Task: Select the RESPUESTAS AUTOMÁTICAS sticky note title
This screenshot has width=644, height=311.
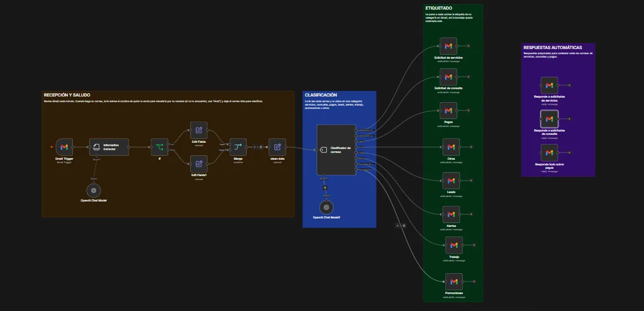Action: [553, 47]
